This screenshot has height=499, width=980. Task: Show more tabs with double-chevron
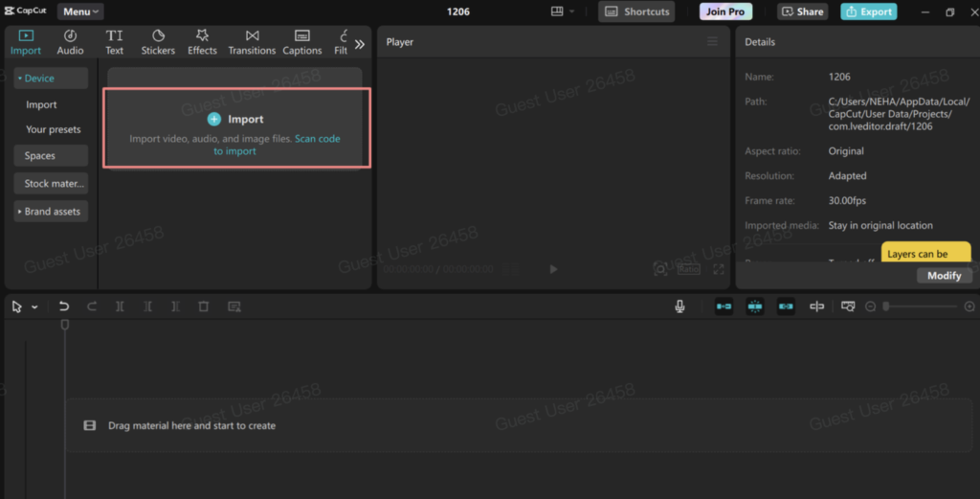(360, 44)
